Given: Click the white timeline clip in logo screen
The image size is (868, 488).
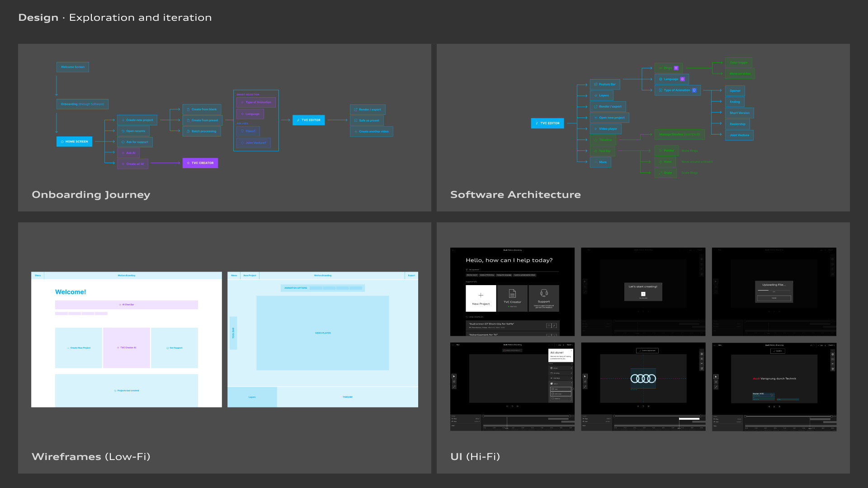Looking at the screenshot, I should pyautogui.click(x=689, y=419).
